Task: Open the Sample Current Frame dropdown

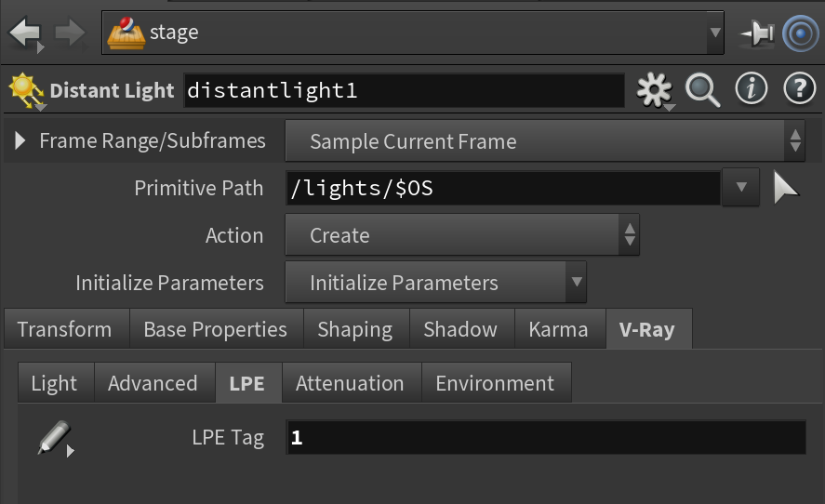Action: coord(544,141)
